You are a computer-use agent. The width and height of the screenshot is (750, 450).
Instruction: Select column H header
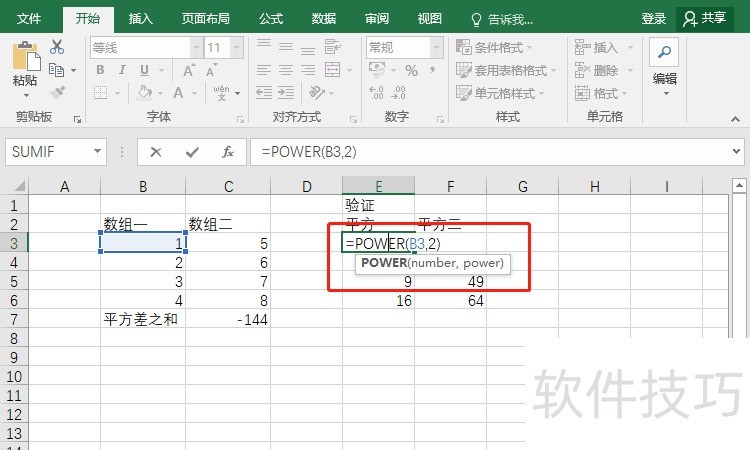(595, 186)
